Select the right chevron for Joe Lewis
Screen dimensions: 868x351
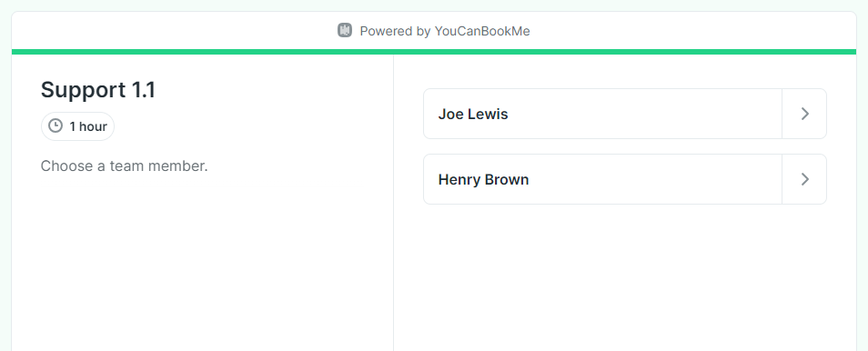805,114
